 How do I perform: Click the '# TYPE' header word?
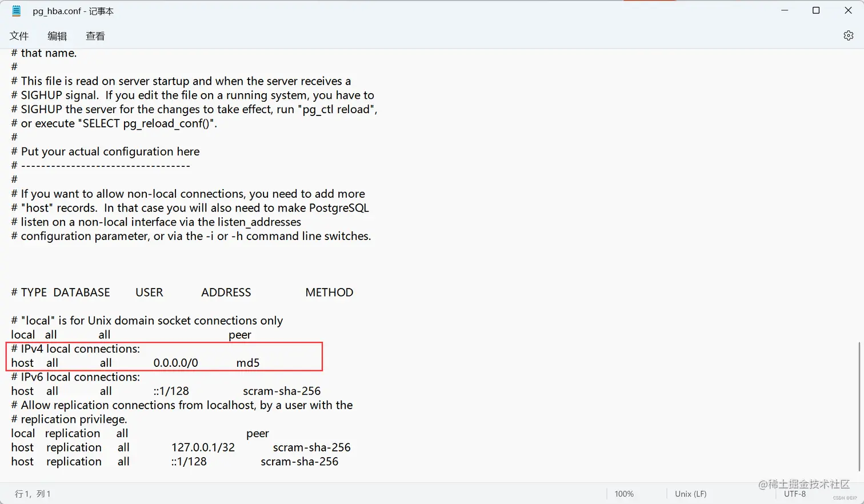[29, 293]
